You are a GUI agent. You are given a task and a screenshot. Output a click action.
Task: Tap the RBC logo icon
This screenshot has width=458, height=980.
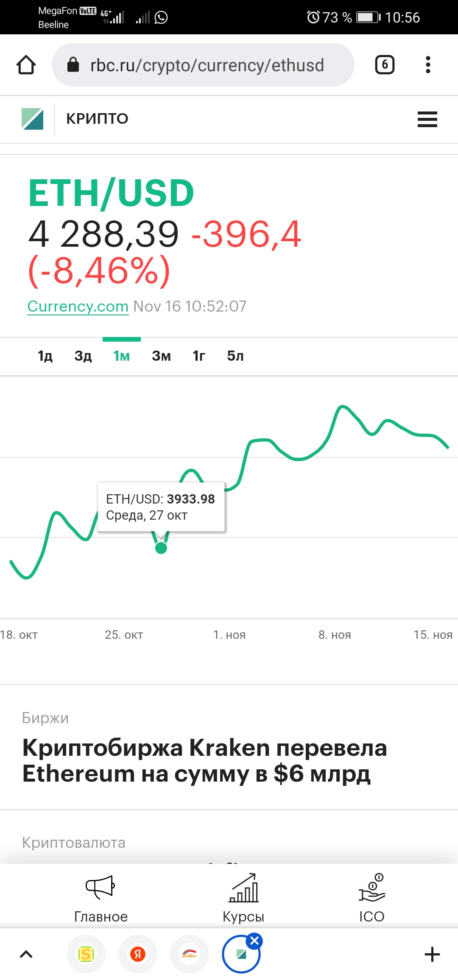[x=33, y=119]
